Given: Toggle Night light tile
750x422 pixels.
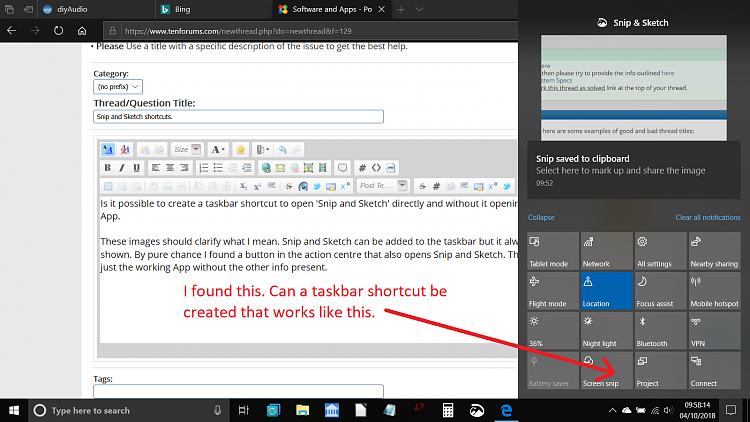Looking at the screenshot, I should point(607,330).
